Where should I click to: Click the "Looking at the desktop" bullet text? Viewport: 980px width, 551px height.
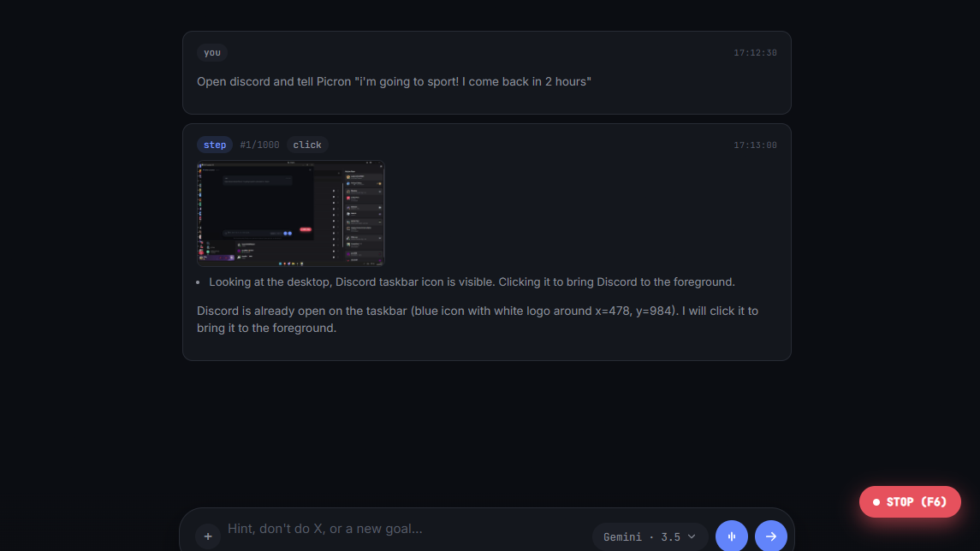tap(472, 281)
